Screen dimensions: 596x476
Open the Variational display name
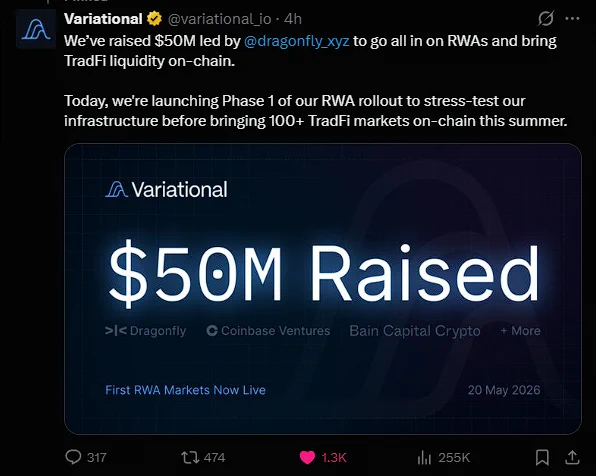point(103,19)
